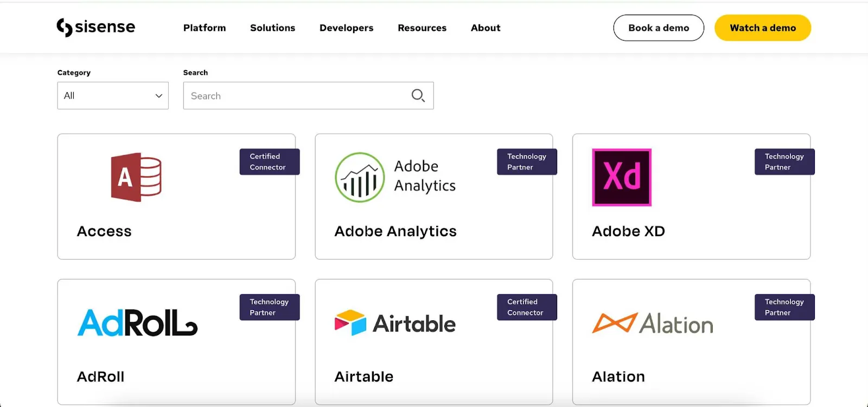
Task: Open the Resources menu
Action: coord(422,28)
